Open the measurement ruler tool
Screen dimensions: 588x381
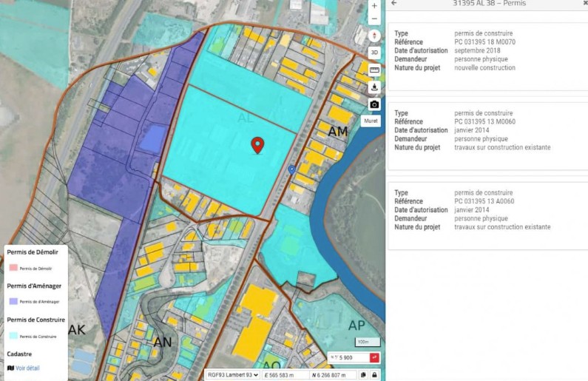coord(374,70)
